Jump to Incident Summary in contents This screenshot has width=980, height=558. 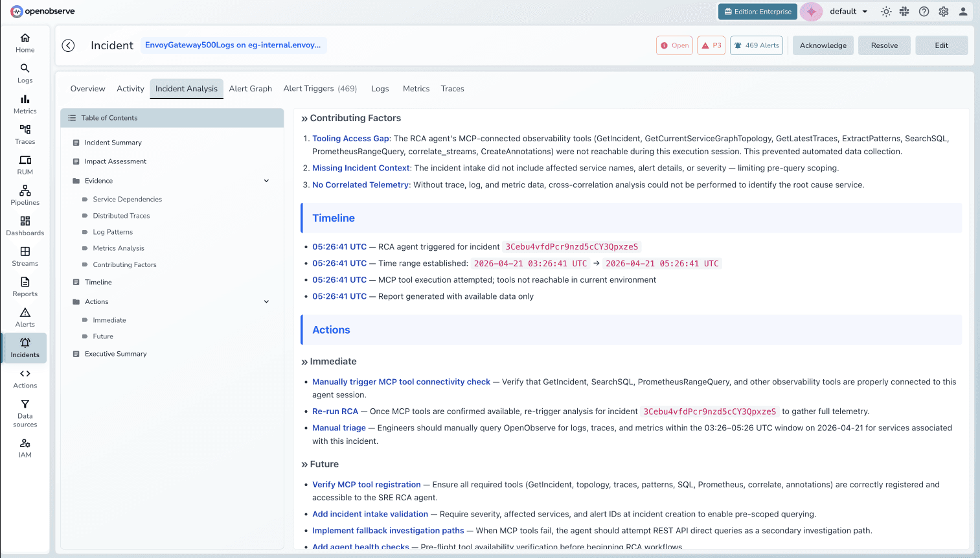coord(113,143)
